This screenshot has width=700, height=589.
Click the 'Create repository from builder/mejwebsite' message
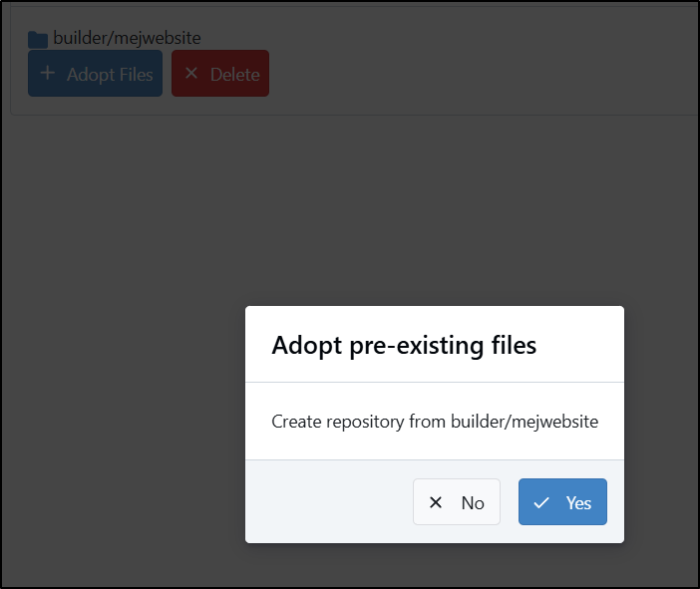coord(435,422)
